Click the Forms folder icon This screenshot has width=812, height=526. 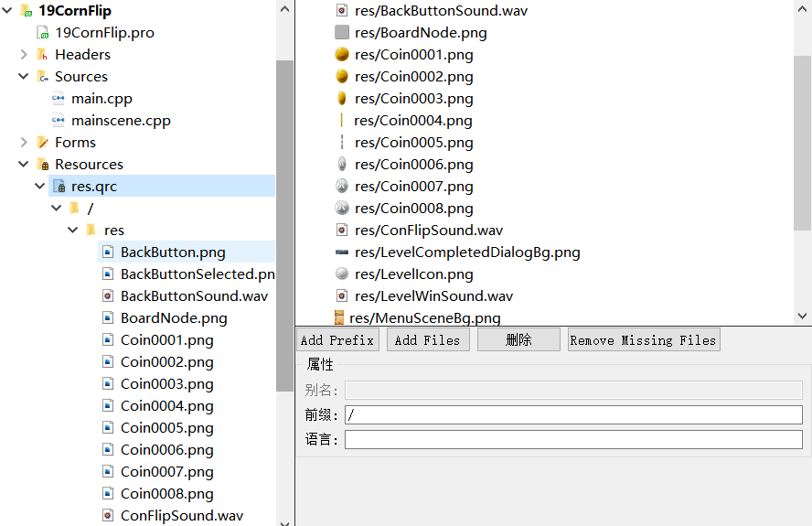[42, 142]
